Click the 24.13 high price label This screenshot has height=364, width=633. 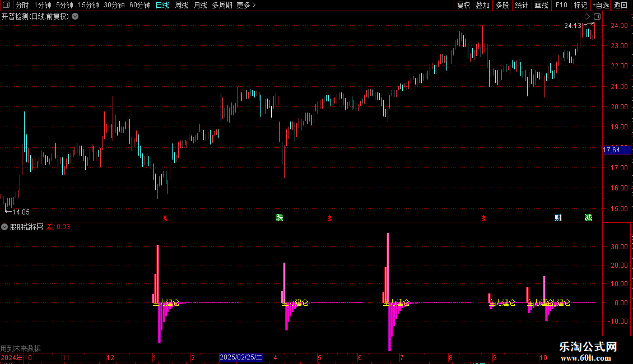[573, 26]
